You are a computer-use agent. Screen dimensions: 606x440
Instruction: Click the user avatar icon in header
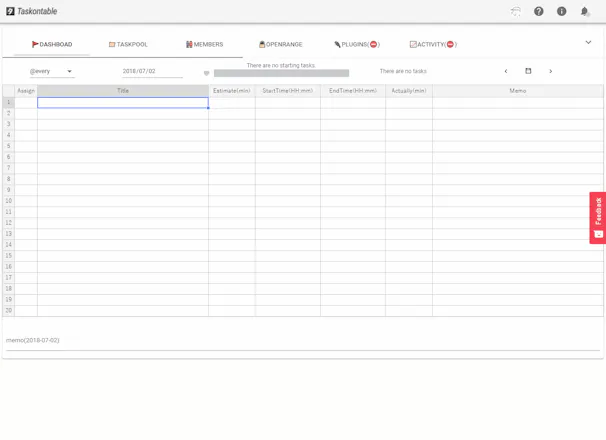516,11
